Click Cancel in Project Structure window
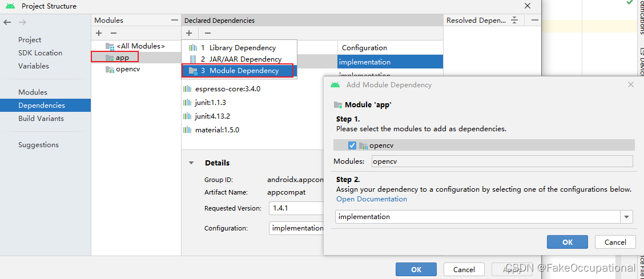The height and width of the screenshot is (279, 644). click(x=464, y=269)
